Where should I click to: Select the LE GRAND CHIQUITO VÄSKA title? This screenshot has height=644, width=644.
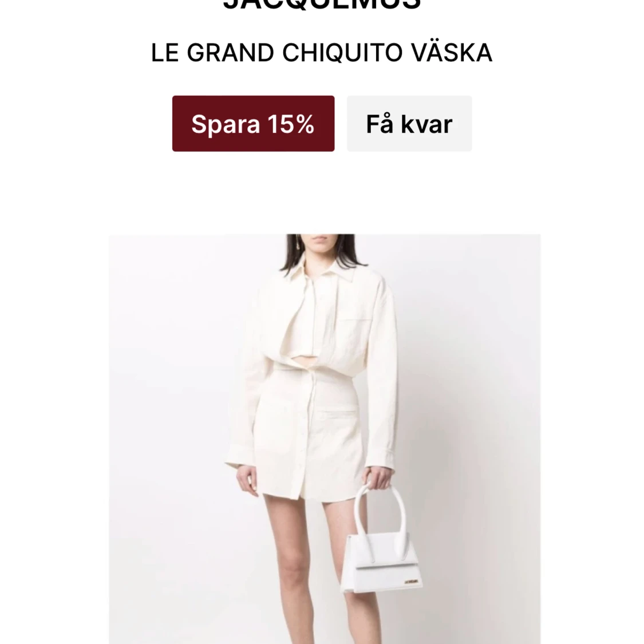point(322,53)
